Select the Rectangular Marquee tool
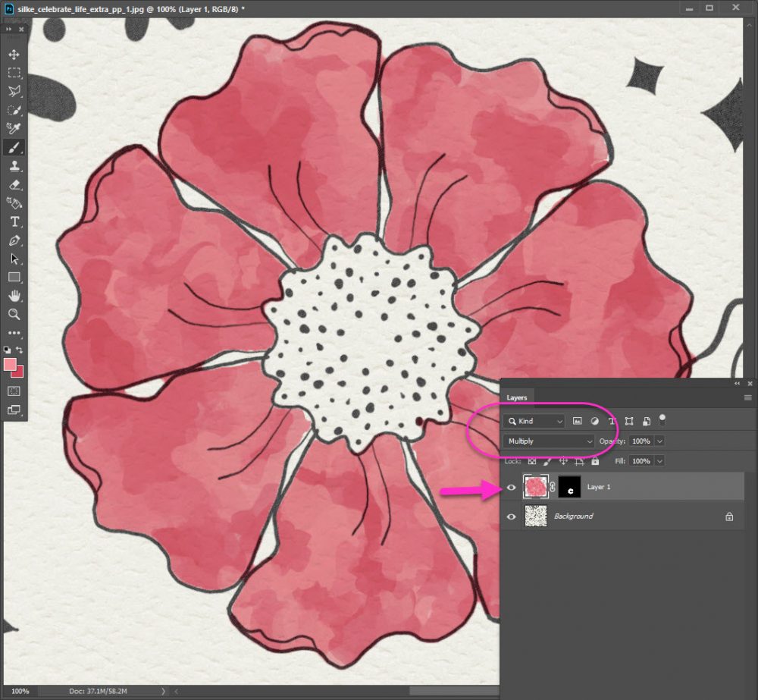The width and height of the screenshot is (758, 700). 14,73
